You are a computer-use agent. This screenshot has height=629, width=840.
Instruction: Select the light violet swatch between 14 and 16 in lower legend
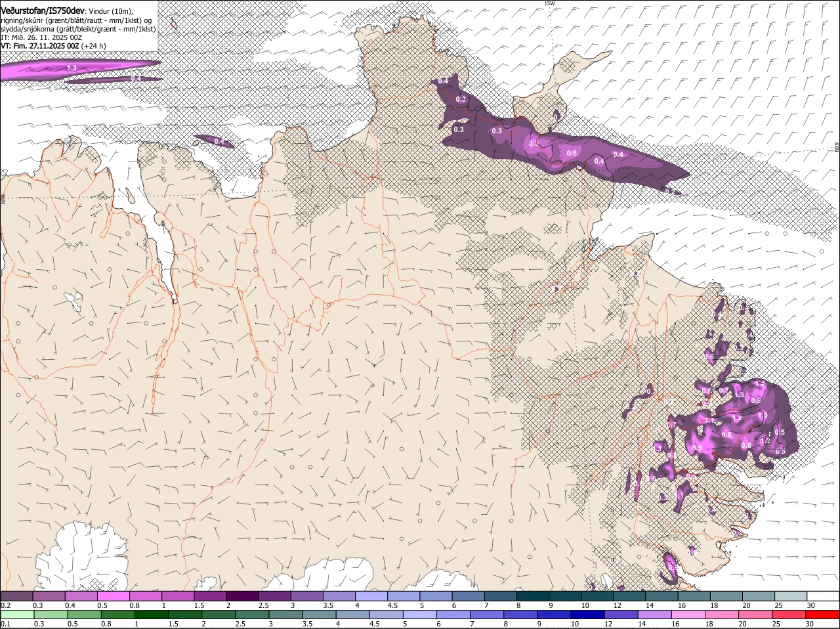655,615
